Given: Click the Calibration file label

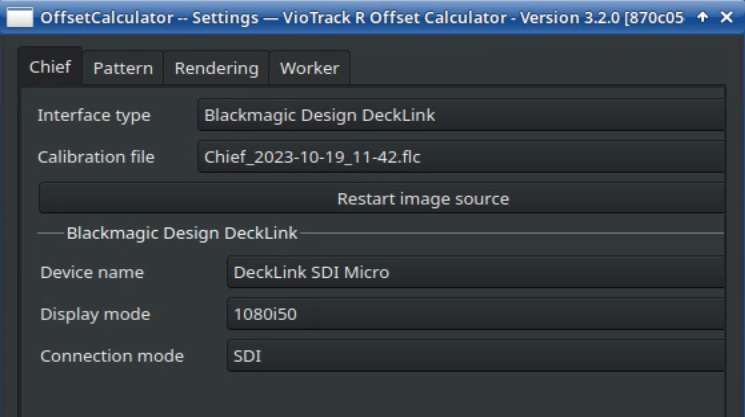Looking at the screenshot, I should point(96,157).
